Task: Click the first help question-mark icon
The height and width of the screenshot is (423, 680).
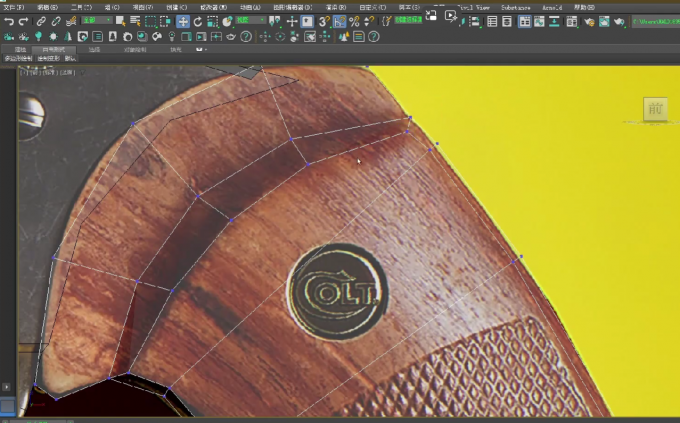Action: point(246,37)
